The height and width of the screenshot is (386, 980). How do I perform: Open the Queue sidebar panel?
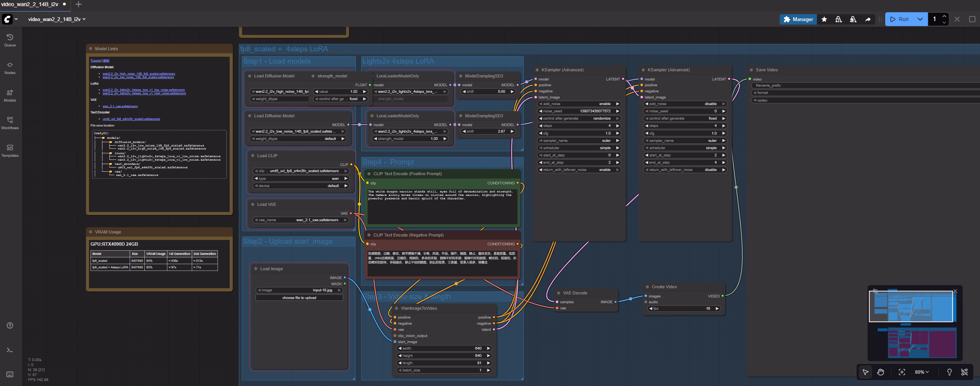[10, 40]
